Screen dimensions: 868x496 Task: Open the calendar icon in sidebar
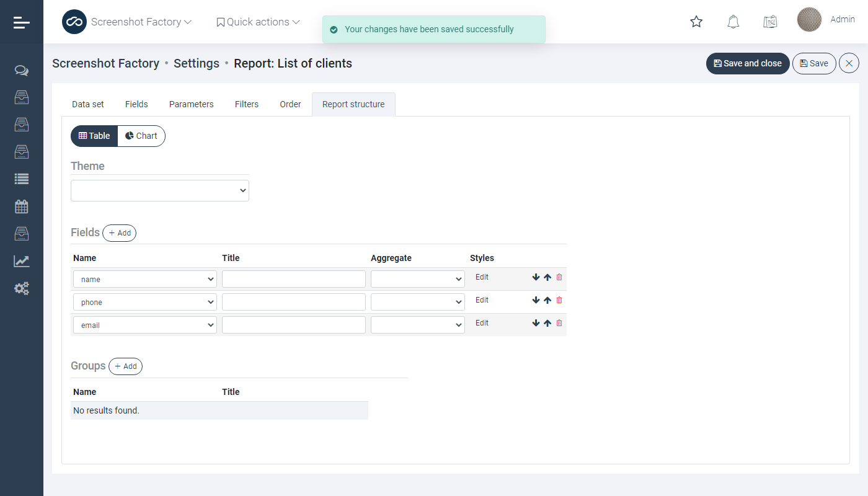click(x=22, y=206)
